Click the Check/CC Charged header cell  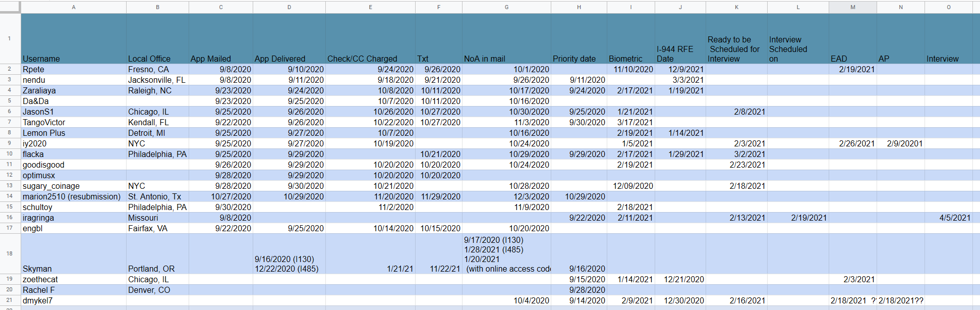(x=370, y=39)
